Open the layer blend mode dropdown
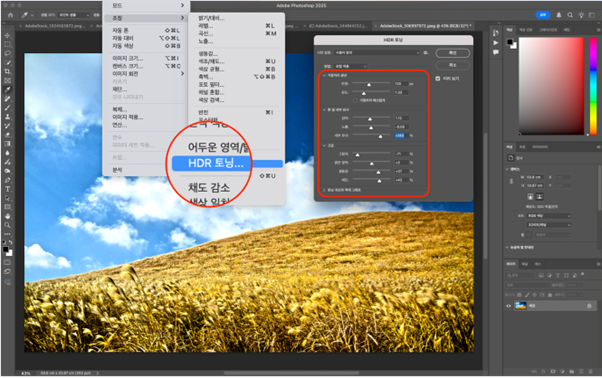This screenshot has width=602, height=378. (x=527, y=285)
